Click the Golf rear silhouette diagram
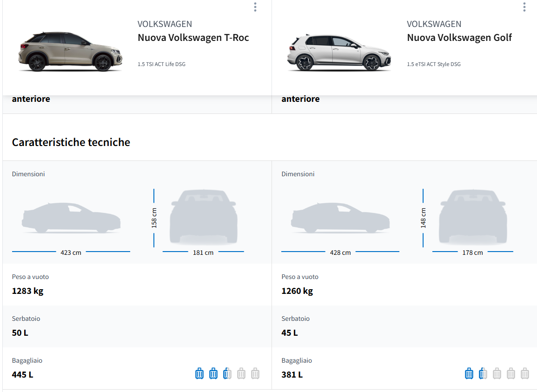The width and height of the screenshot is (537, 392). click(x=473, y=217)
